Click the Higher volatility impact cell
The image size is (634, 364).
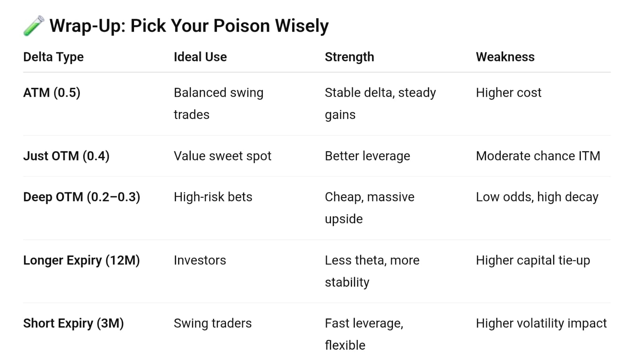(x=541, y=324)
